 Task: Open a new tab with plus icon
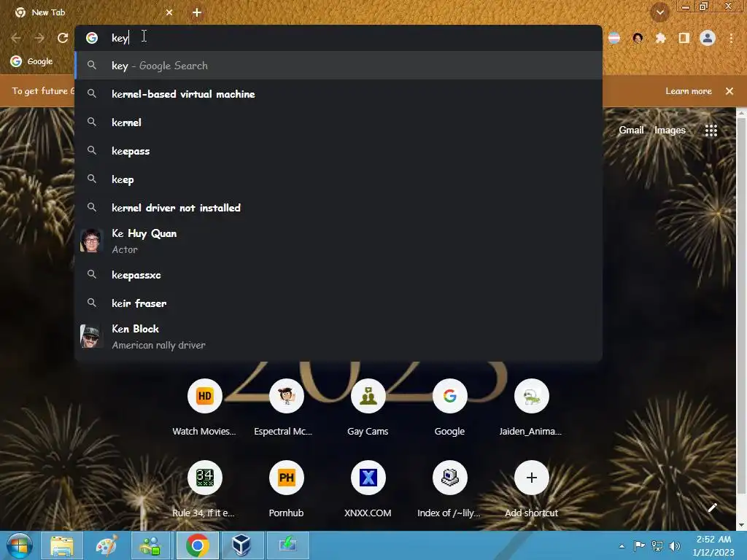[197, 12]
